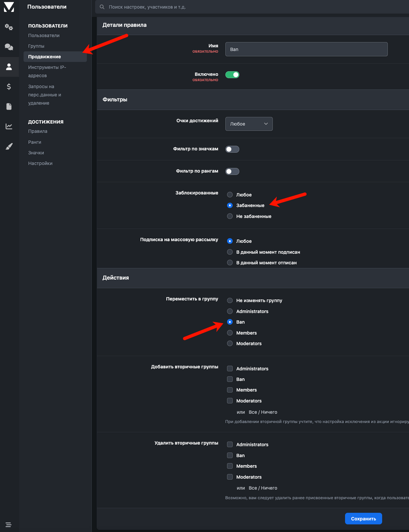Image resolution: width=409 pixels, height=532 pixels.
Task: Select the Members person icon in sidebar
Action: (x=9, y=67)
